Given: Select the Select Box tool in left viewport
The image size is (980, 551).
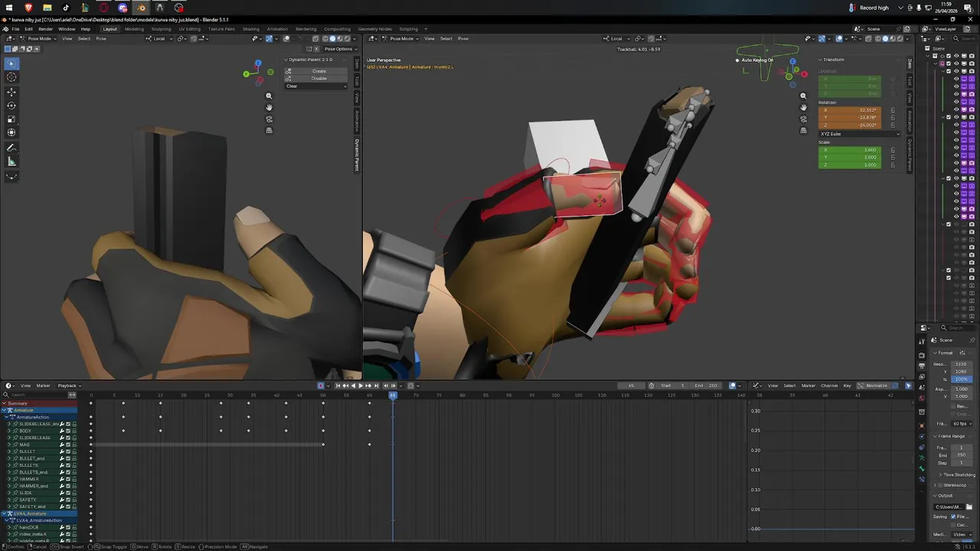Looking at the screenshot, I should 11,64.
